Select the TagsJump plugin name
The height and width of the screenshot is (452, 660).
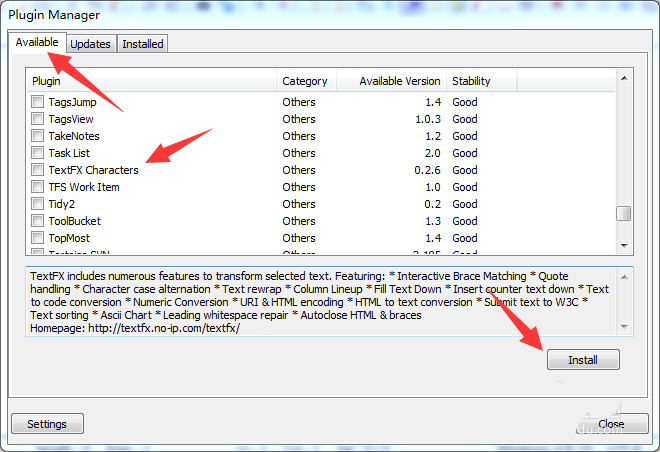(x=72, y=102)
